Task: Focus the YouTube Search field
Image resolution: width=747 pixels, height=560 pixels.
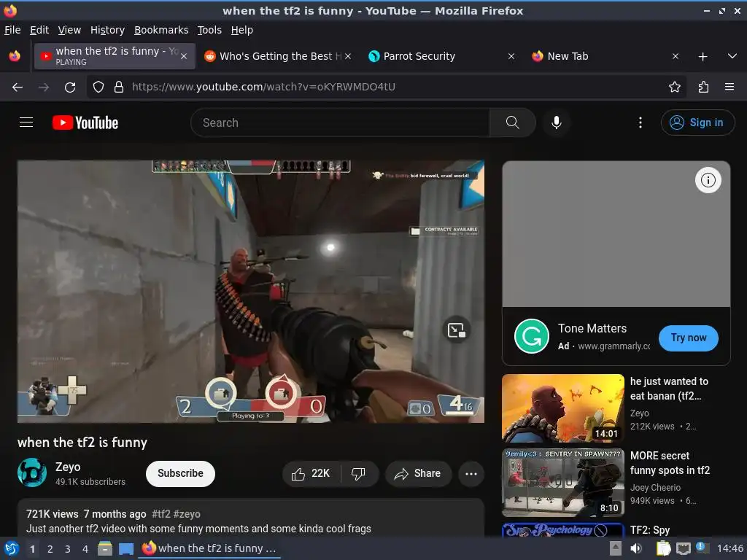Action: (x=340, y=122)
